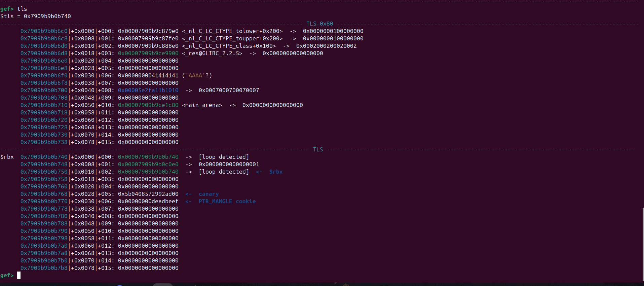Click the heap pointer 0x00005e2fa11b1010
Image resolution: width=644 pixels, height=286 pixels.
click(148, 90)
